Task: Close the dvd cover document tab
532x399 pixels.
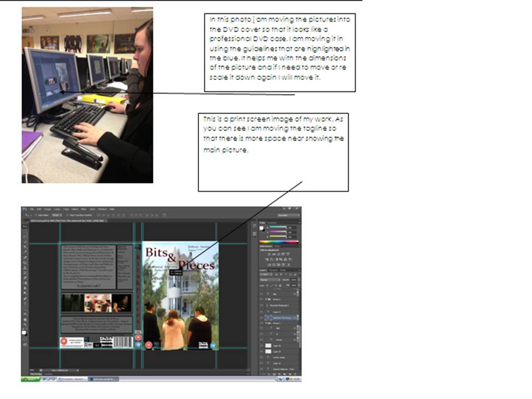Action: (x=106, y=221)
